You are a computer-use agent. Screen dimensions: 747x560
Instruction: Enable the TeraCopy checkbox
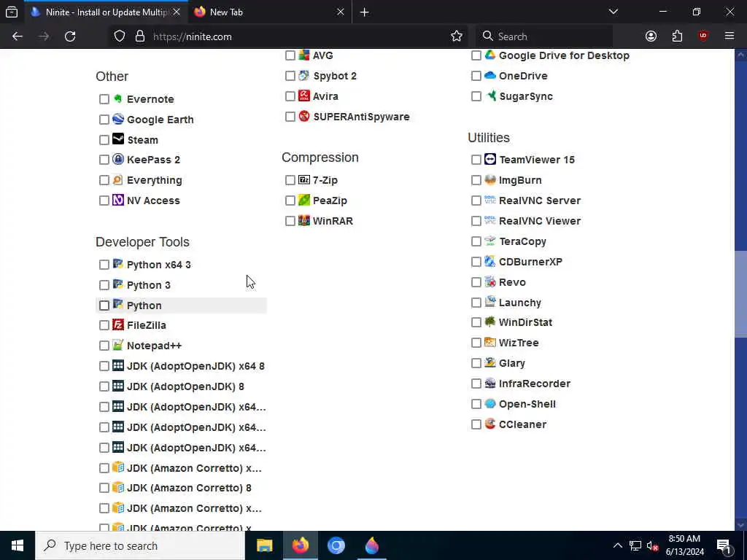(476, 242)
